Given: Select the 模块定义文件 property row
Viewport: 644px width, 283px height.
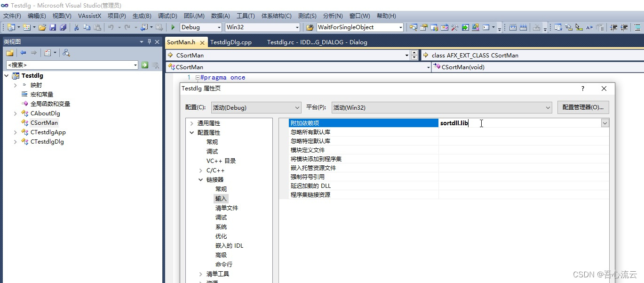Looking at the screenshot, I should coord(449,150).
